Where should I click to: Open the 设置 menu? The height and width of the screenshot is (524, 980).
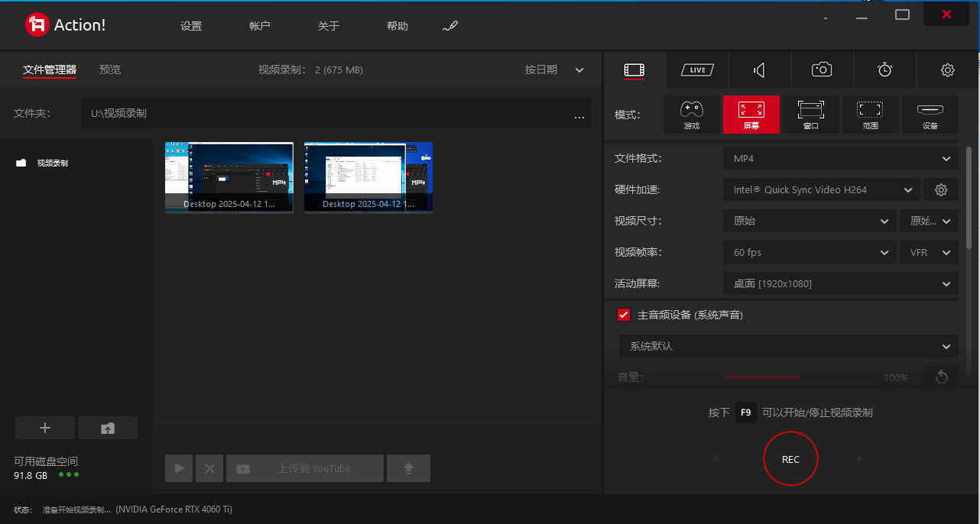(191, 26)
